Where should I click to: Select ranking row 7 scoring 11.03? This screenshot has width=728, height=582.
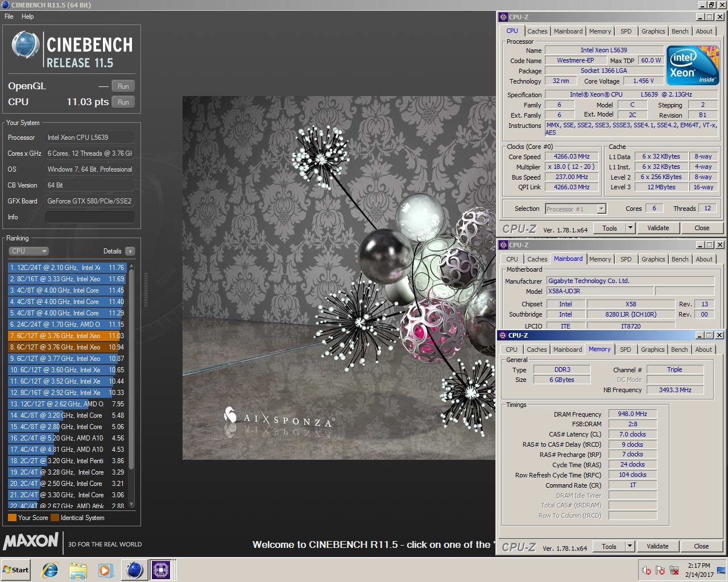point(67,336)
